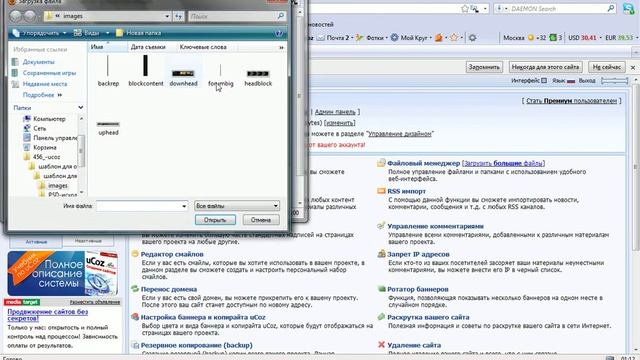Click the Открыть button
Viewport: 640px width, 360px height.
pyautogui.click(x=215, y=220)
